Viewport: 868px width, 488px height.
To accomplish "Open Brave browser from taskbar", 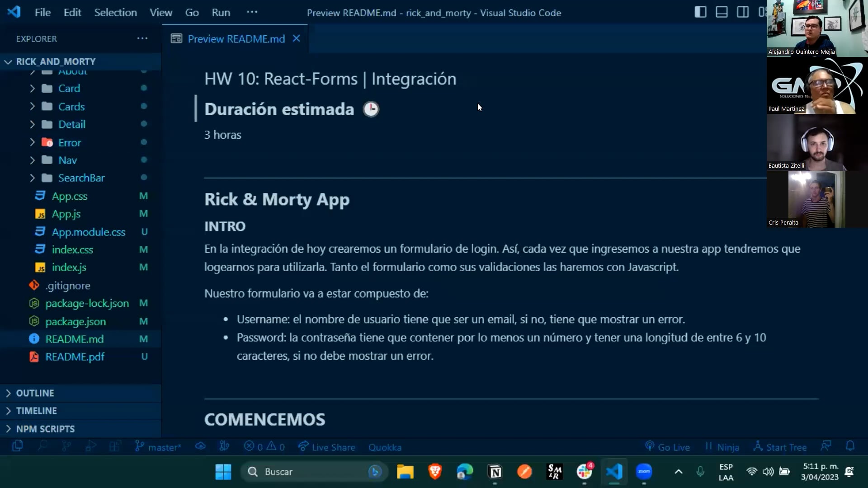I will [x=435, y=472].
